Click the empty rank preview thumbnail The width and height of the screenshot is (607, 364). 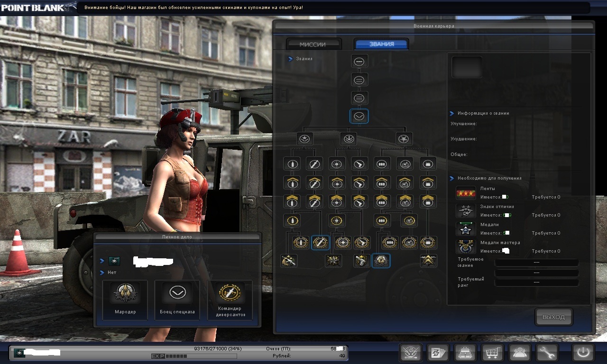467,67
